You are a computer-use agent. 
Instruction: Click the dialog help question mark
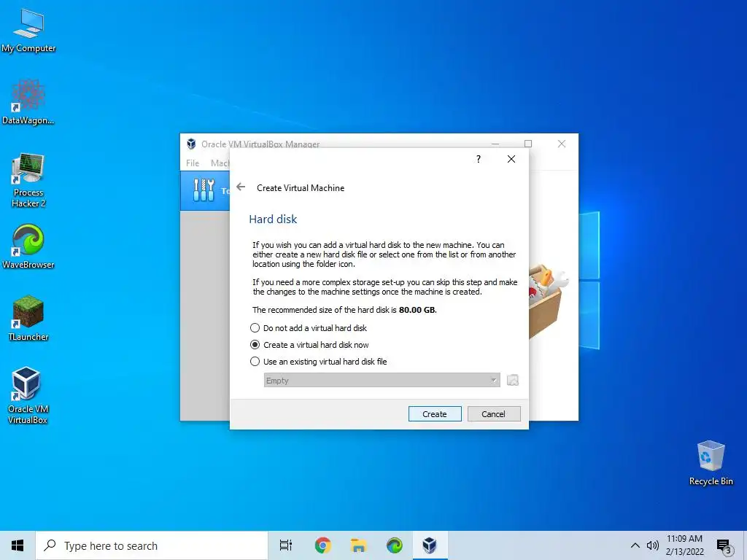(479, 159)
